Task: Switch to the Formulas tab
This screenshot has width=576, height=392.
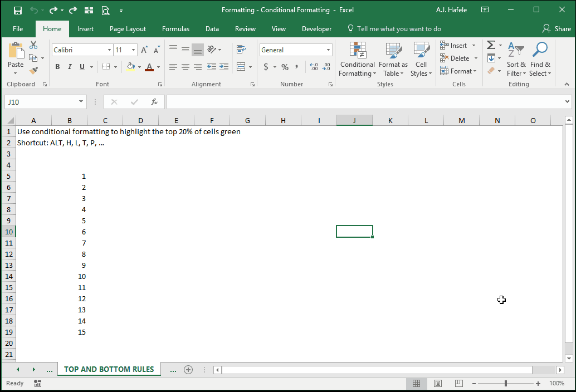Action: [175, 28]
